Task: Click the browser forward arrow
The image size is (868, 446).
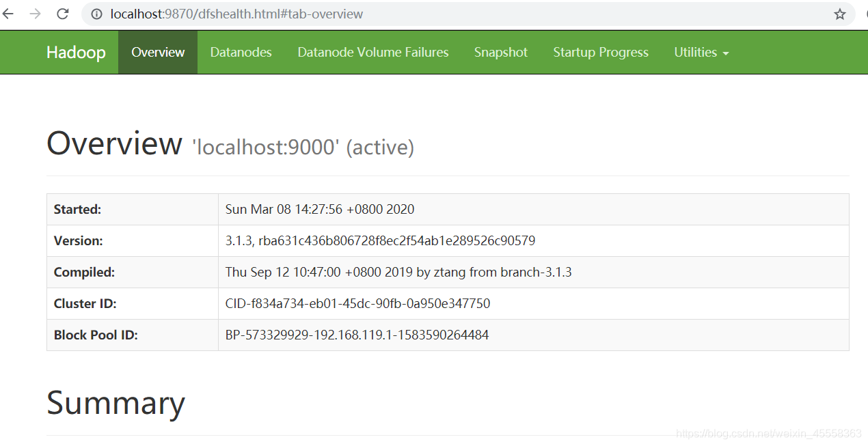Action: pos(35,14)
